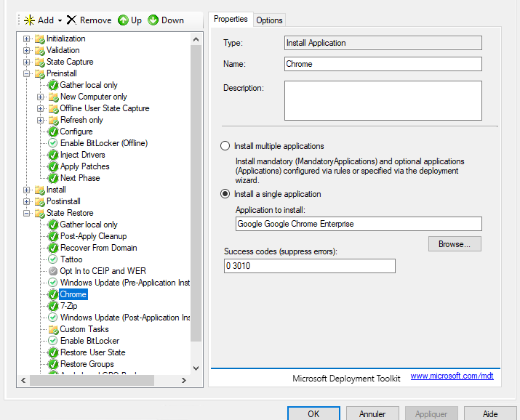Switch to the Properties tab
The width and height of the screenshot is (520, 420).
[x=231, y=20]
